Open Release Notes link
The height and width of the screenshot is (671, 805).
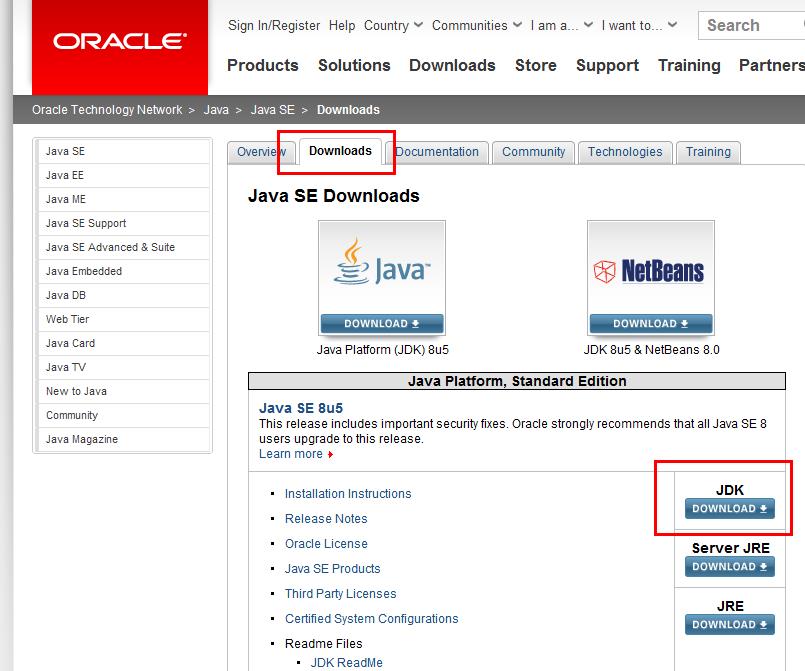tap(326, 519)
